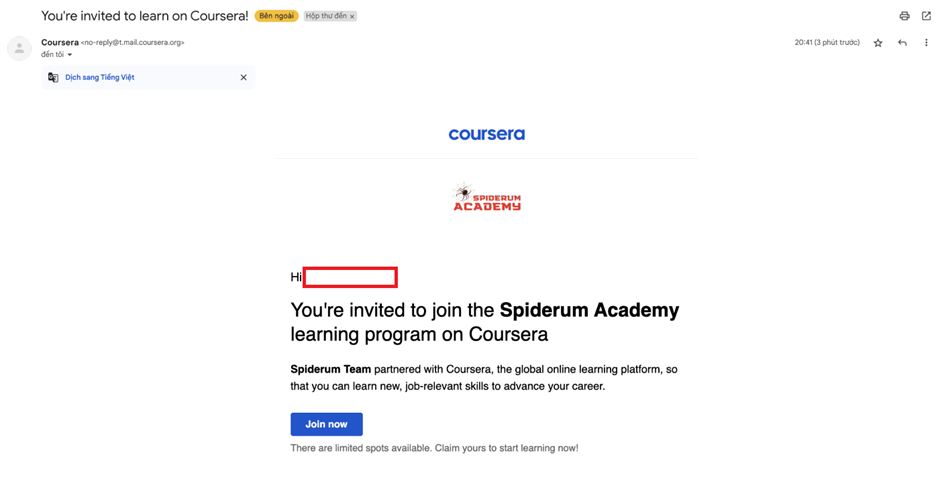Click the sender name Coursera
This screenshot has height=477, width=940.
pos(59,42)
